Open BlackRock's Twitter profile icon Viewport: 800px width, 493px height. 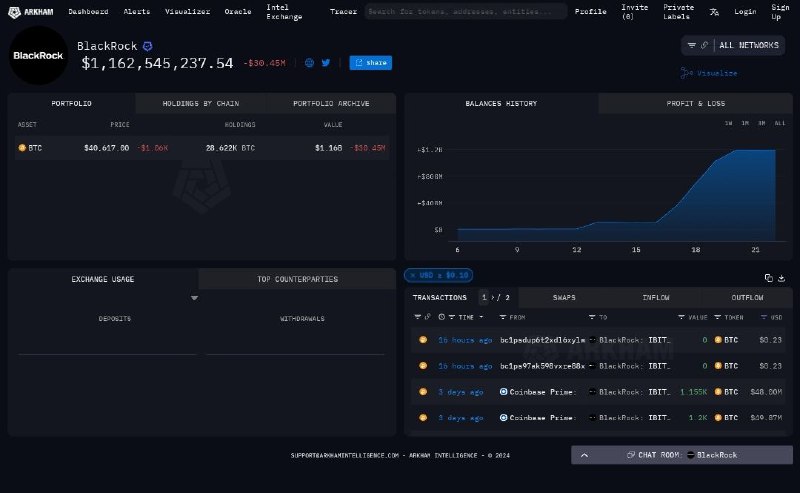tap(326, 63)
